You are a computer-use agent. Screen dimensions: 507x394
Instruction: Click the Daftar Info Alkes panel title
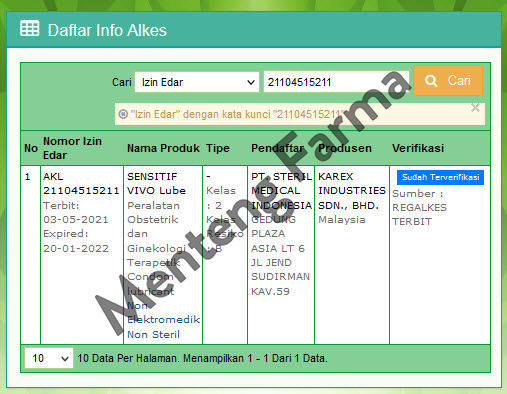[x=107, y=30]
